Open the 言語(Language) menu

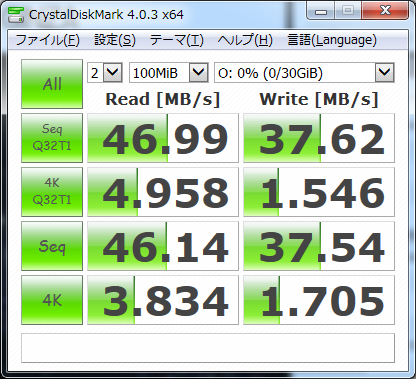point(332,40)
